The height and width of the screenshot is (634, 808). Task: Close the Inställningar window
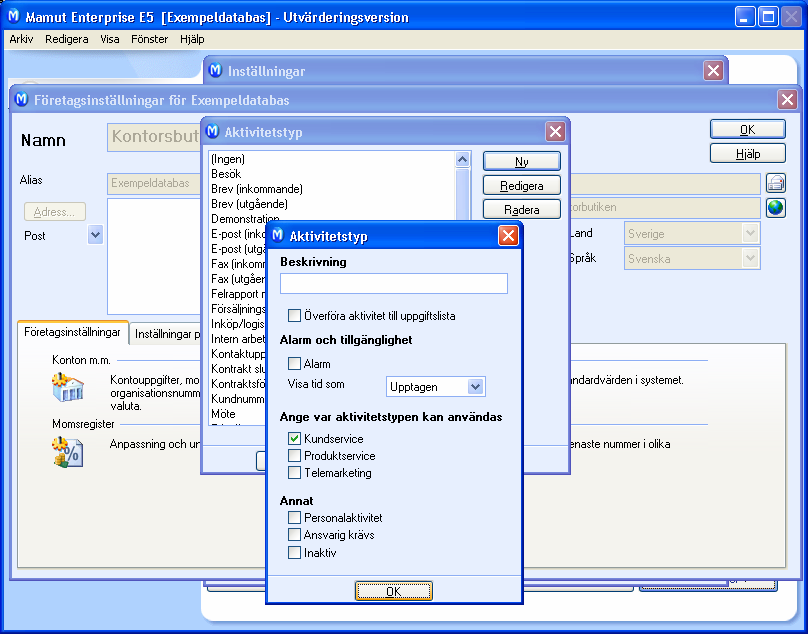coord(713,70)
